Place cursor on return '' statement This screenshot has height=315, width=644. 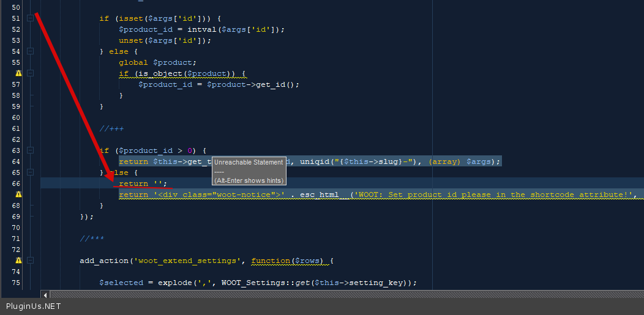pos(142,183)
